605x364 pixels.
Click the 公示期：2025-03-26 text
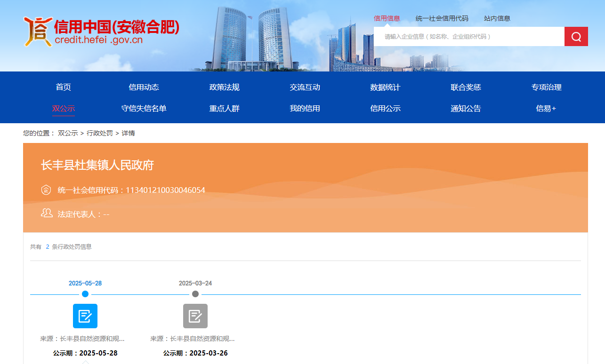click(x=195, y=353)
